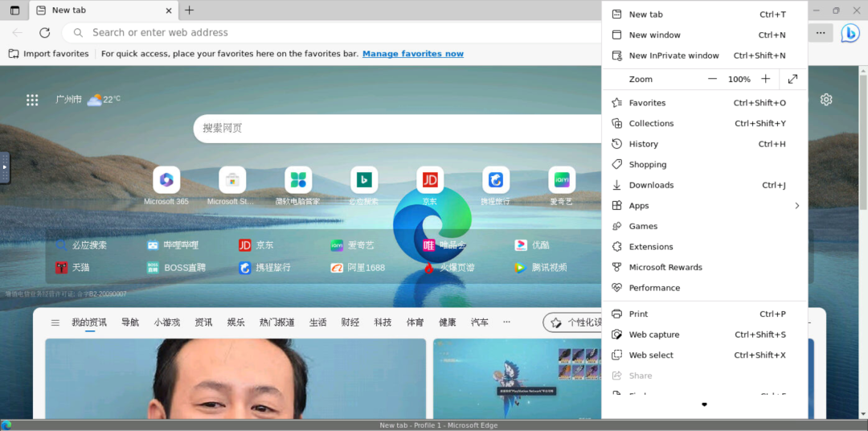Open the tab actions menu icon
The image size is (868, 431).
click(x=14, y=10)
